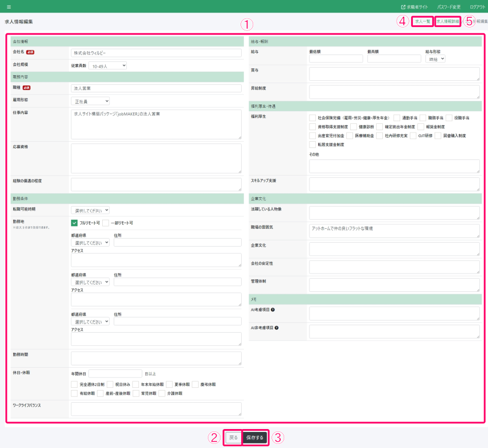The image size is (488, 448).
Task: Uncheck the フルリモート可 checkbox
Action: pos(75,223)
